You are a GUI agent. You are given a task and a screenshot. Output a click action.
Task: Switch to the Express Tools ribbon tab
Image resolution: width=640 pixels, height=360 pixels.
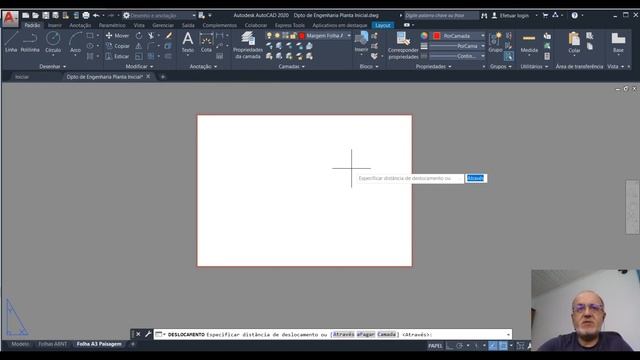[x=289, y=25]
